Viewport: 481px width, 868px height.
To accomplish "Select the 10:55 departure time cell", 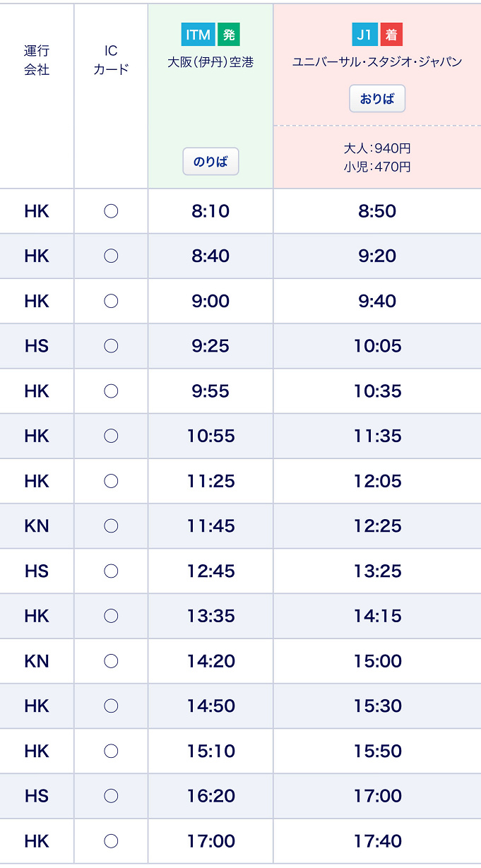I will tap(210, 436).
